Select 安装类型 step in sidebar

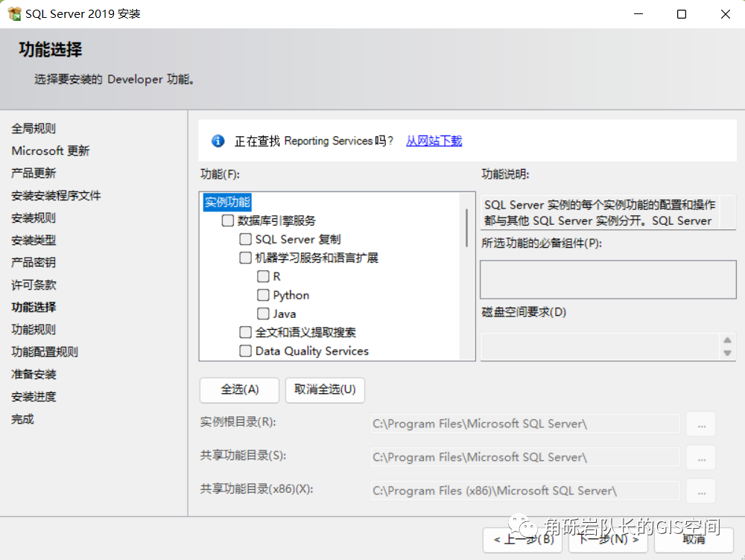click(34, 240)
